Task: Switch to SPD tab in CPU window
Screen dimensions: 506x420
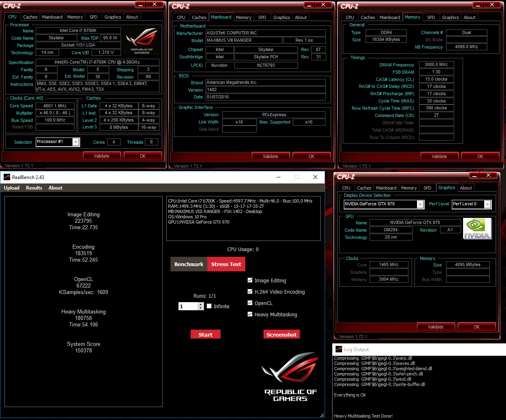Action: point(94,17)
